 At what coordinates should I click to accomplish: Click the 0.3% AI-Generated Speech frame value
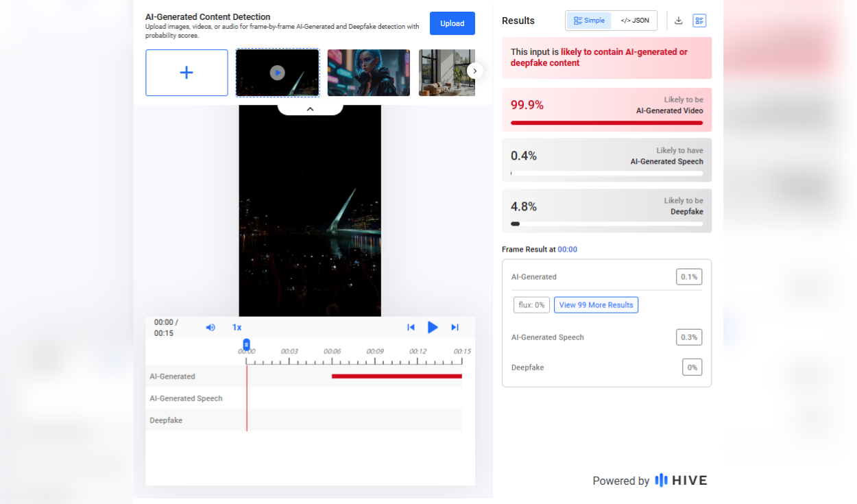coord(689,337)
